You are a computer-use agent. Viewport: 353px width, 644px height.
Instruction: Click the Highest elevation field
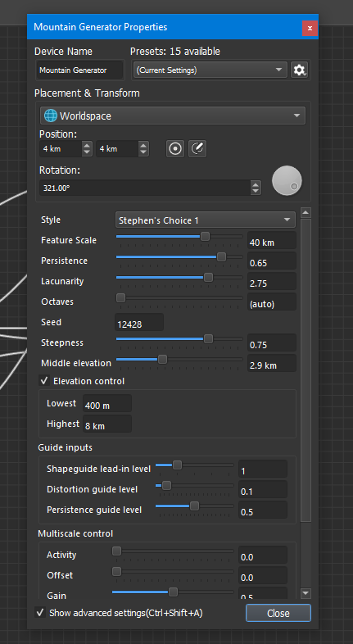click(107, 425)
